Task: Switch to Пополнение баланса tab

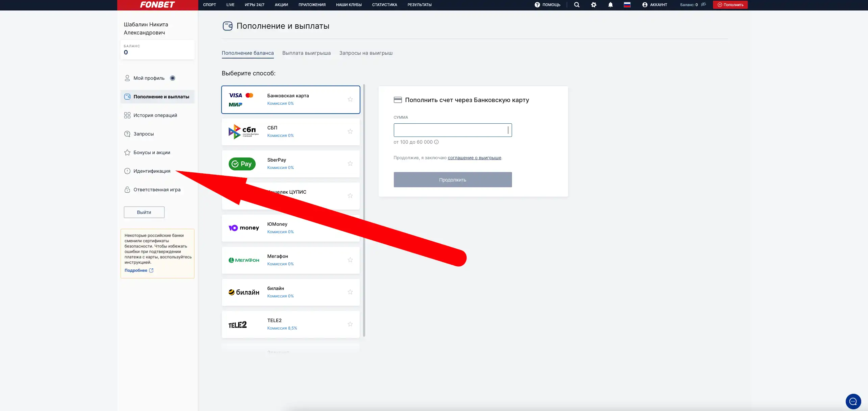Action: [248, 53]
